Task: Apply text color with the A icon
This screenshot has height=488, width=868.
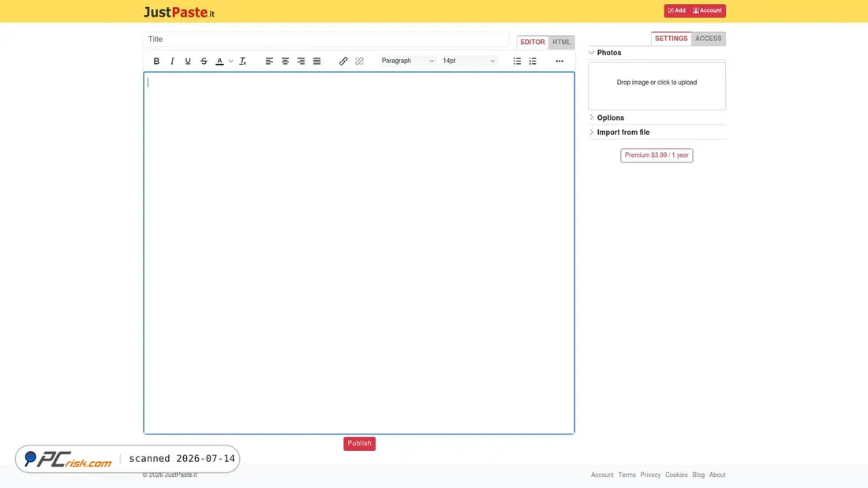Action: (x=220, y=61)
